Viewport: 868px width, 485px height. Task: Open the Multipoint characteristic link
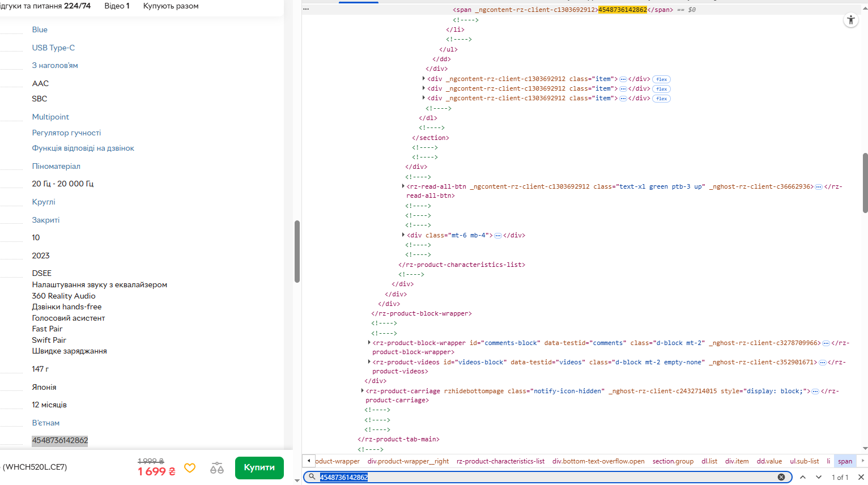coord(50,117)
